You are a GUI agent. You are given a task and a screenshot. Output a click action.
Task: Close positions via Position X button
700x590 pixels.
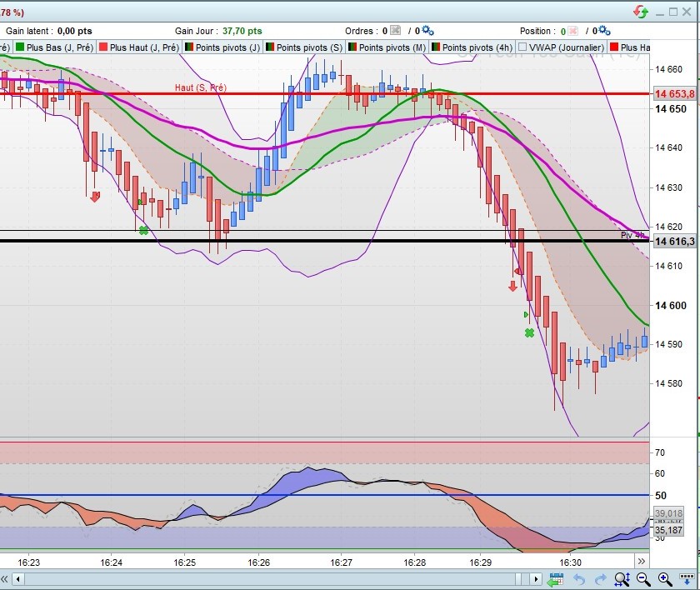point(572,31)
